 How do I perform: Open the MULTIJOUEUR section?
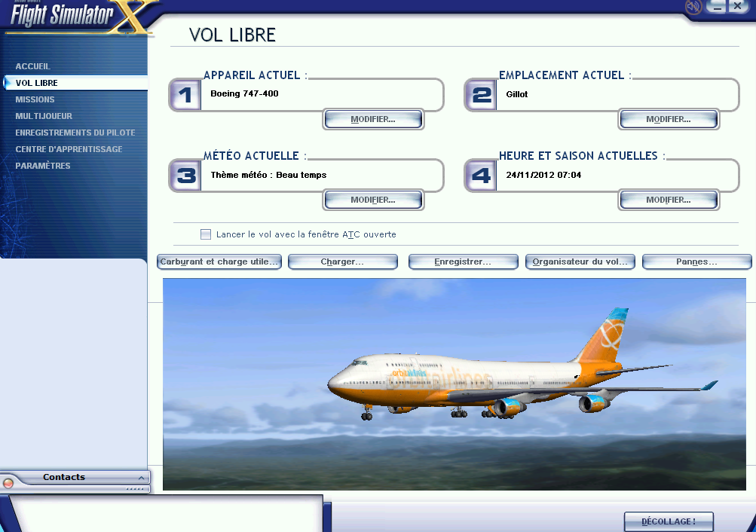(x=44, y=116)
